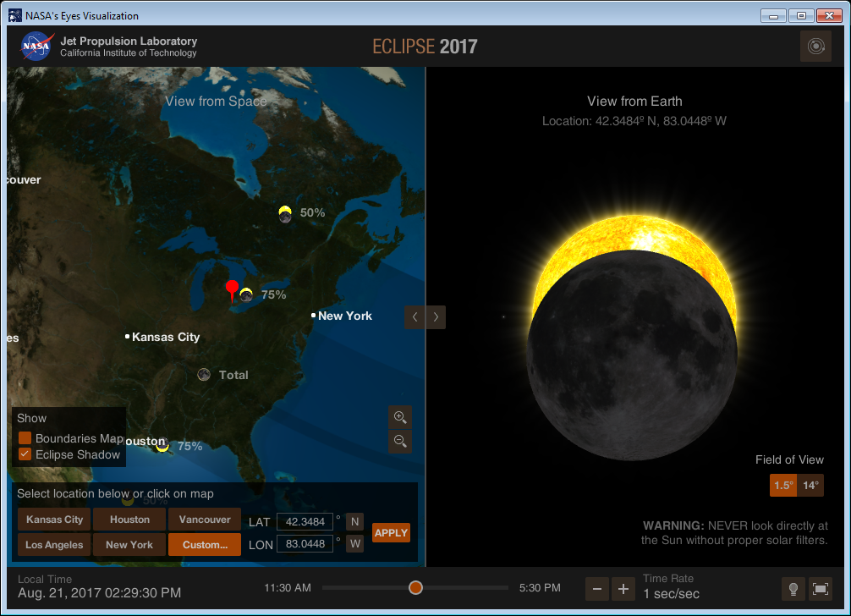
Task: Uncheck the Eclipse Shadow checkbox
Action: (25, 454)
